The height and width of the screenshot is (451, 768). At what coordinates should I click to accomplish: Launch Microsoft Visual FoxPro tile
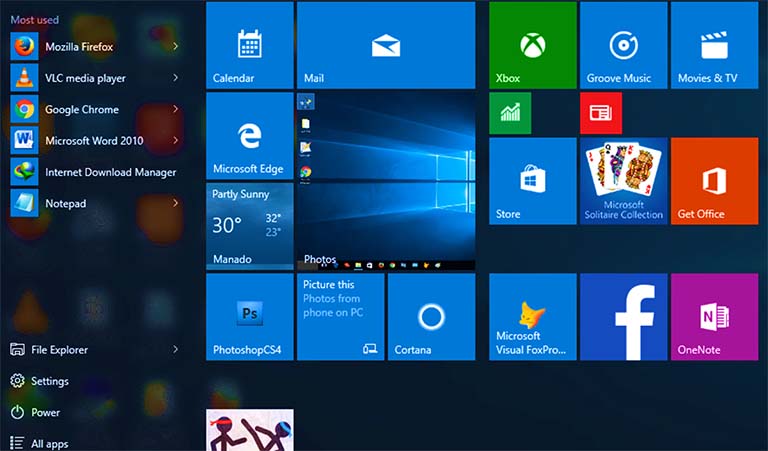click(533, 317)
